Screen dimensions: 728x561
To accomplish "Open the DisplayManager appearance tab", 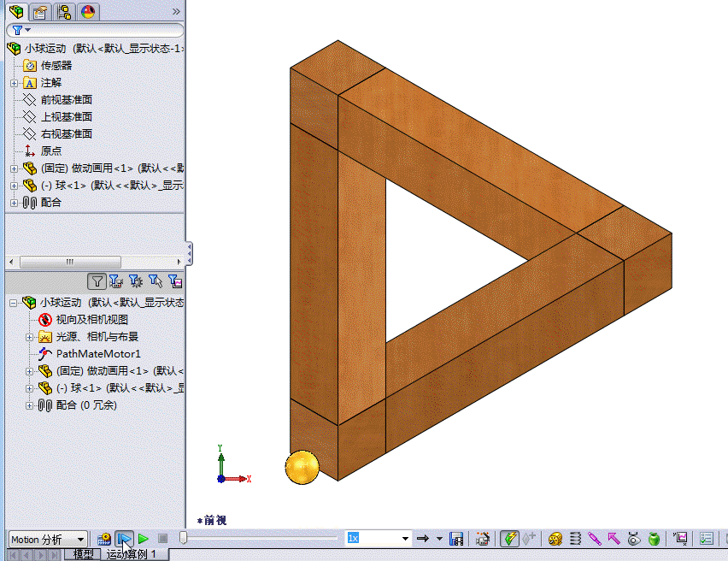I will tap(88, 12).
